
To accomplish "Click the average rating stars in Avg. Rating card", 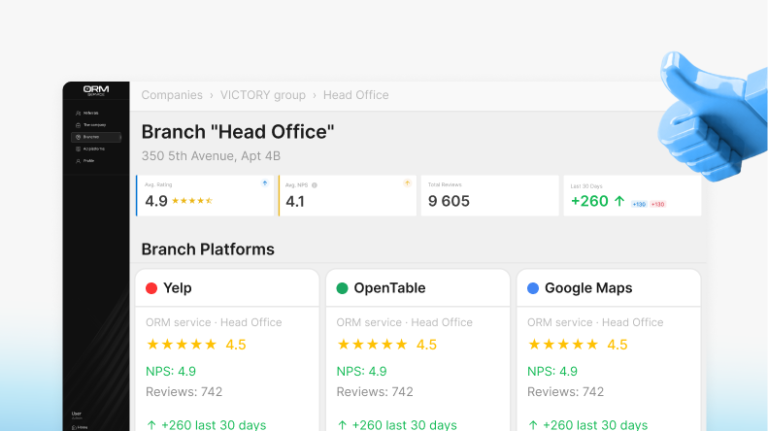I will pos(192,200).
